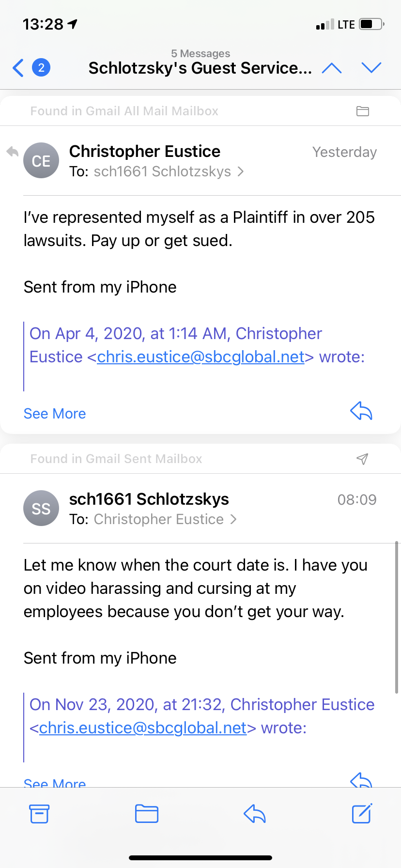
Task: Open the move-to-folder icon in the bottom toolbar
Action: pyautogui.click(x=147, y=814)
